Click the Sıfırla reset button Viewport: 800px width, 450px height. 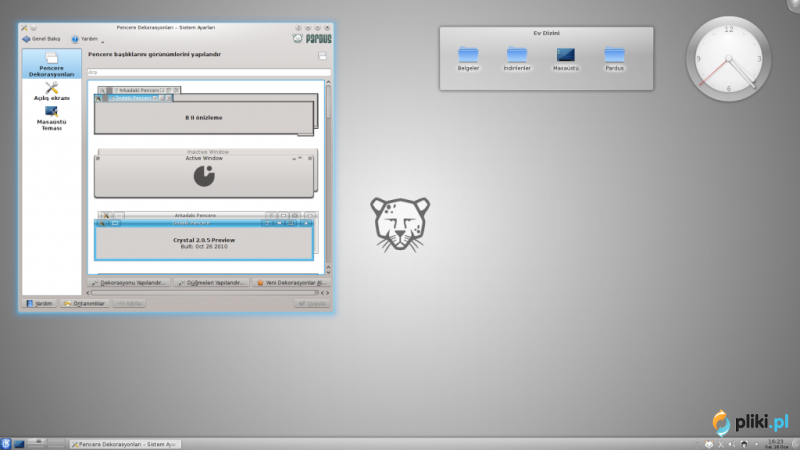pos(130,304)
